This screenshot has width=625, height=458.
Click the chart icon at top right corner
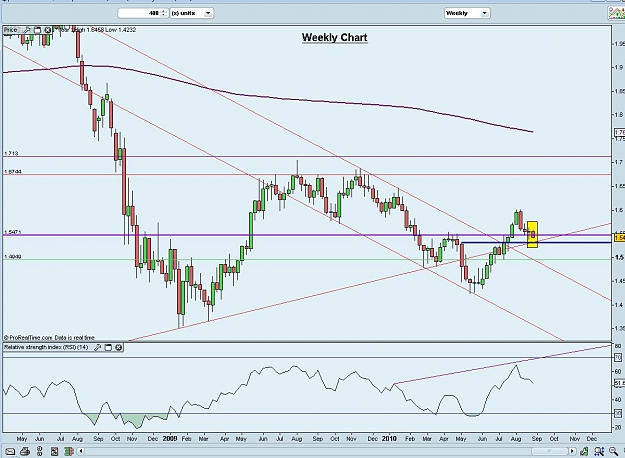(616, 13)
